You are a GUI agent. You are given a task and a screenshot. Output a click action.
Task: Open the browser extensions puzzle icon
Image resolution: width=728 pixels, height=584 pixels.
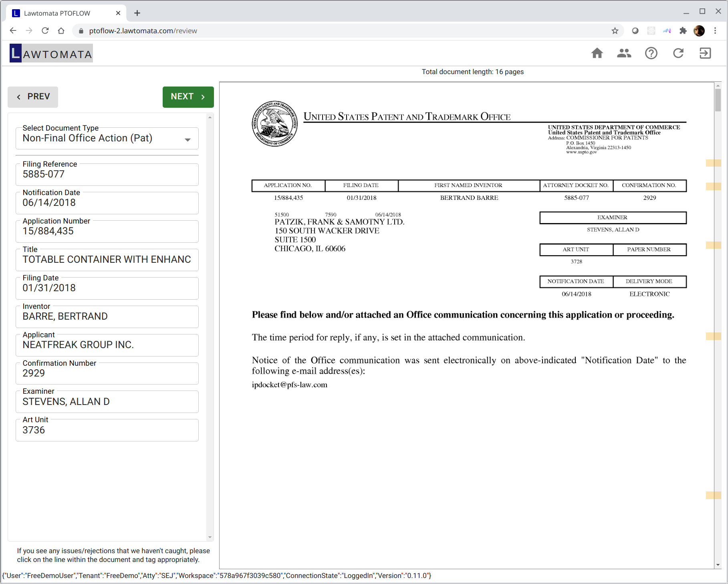point(683,31)
